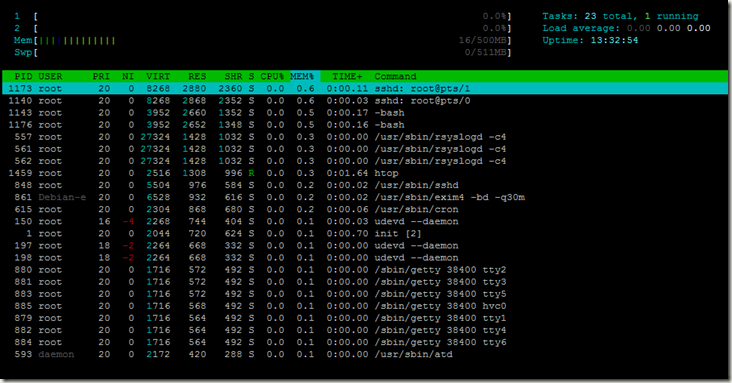Select the getty tty3 process row

[x=365, y=282]
